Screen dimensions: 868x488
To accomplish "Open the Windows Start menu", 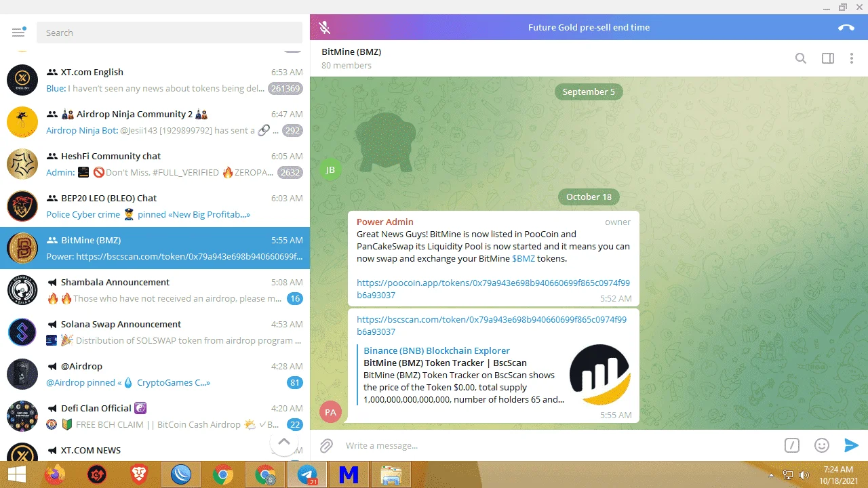I will 16,474.
